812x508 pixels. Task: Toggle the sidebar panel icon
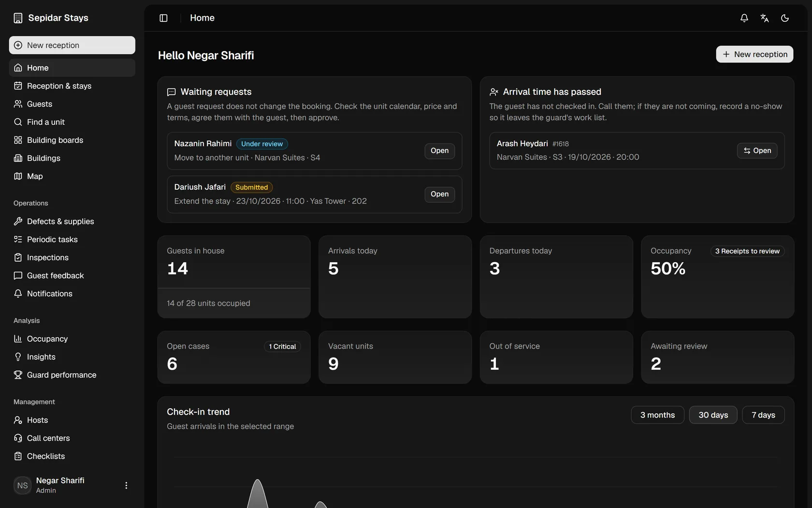(x=163, y=18)
